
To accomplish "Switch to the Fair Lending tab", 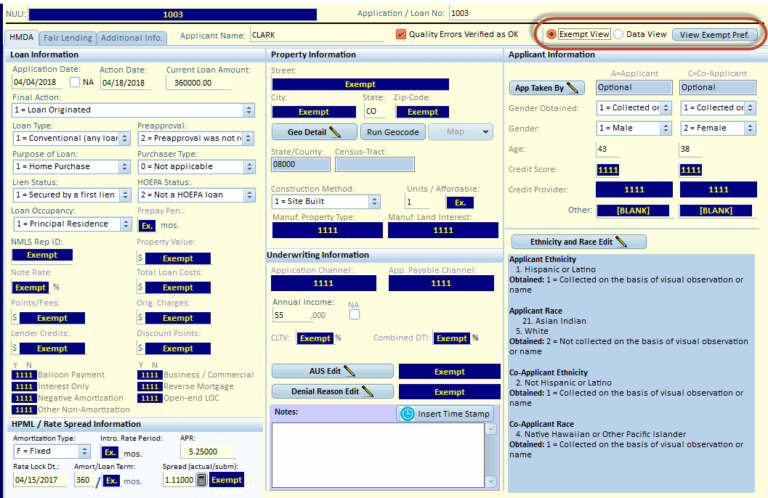I will 69,37.
